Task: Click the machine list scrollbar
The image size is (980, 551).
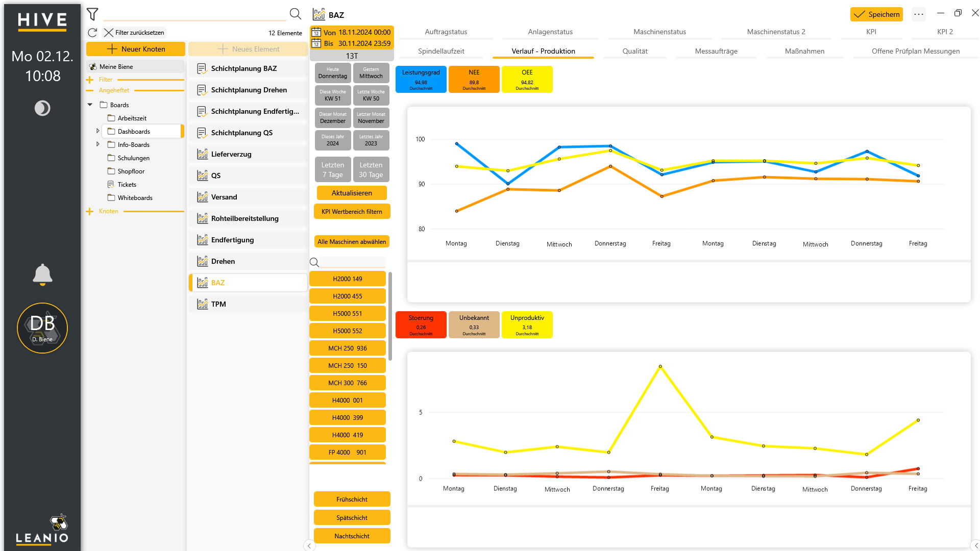Action: [390, 316]
